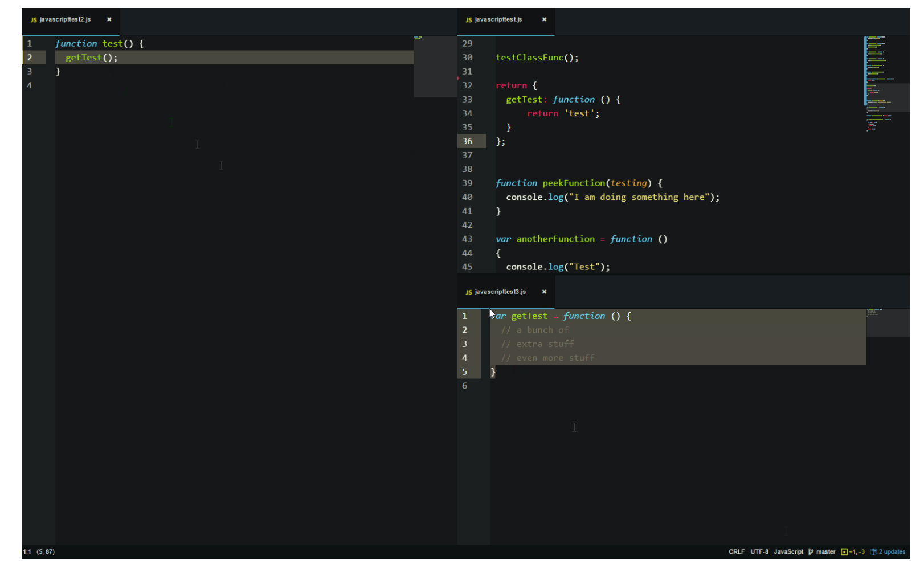Screen dimensions: 924x572
Task: Click line number 36 in the gutter
Action: pyautogui.click(x=467, y=141)
